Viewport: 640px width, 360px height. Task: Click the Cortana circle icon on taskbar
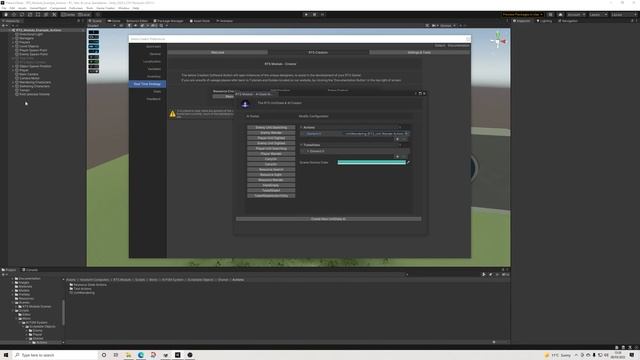click(104, 355)
